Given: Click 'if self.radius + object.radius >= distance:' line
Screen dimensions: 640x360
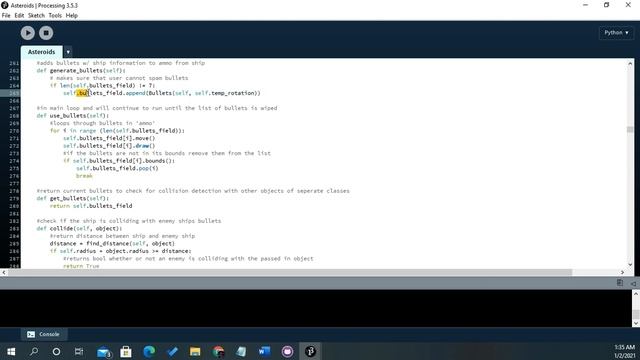Looking at the screenshot, I should (x=120, y=251).
